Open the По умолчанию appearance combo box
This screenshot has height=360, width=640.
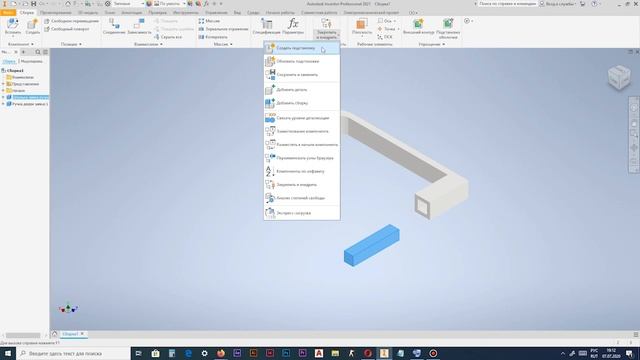click(169, 4)
